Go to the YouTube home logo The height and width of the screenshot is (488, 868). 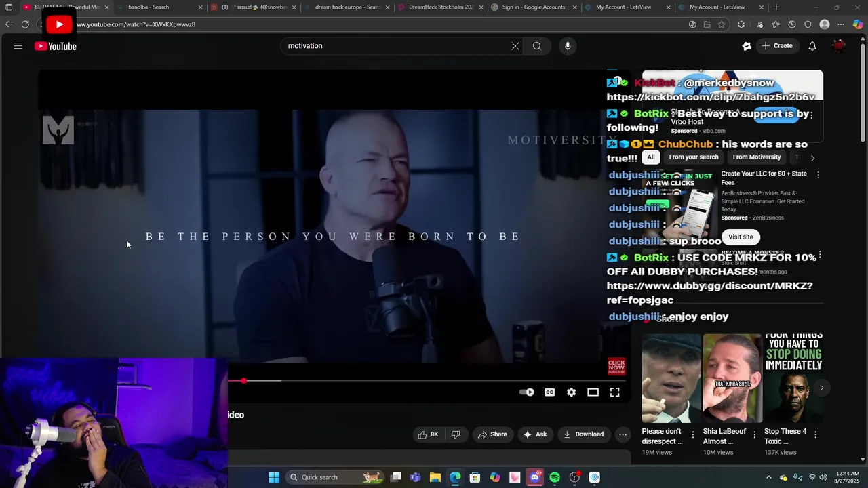[56, 46]
